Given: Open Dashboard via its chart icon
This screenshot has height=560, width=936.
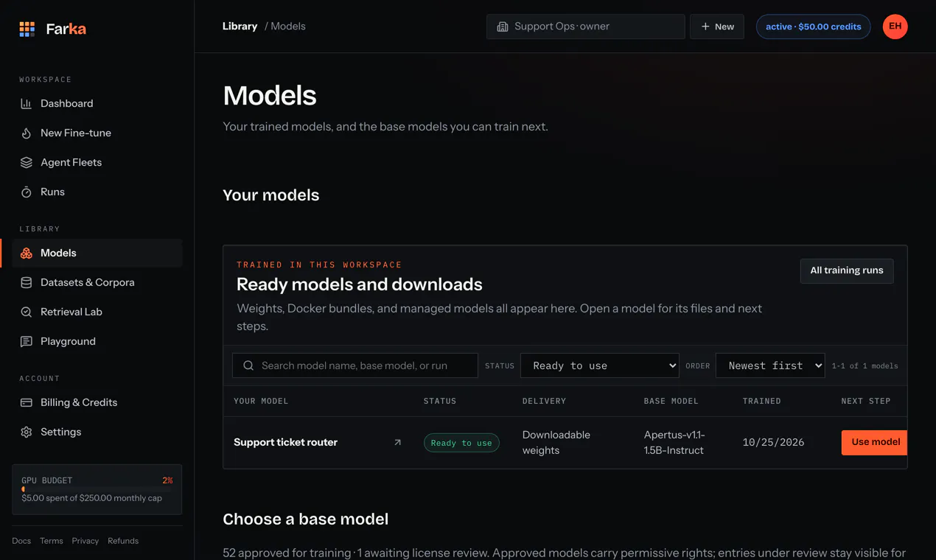Looking at the screenshot, I should [x=27, y=104].
